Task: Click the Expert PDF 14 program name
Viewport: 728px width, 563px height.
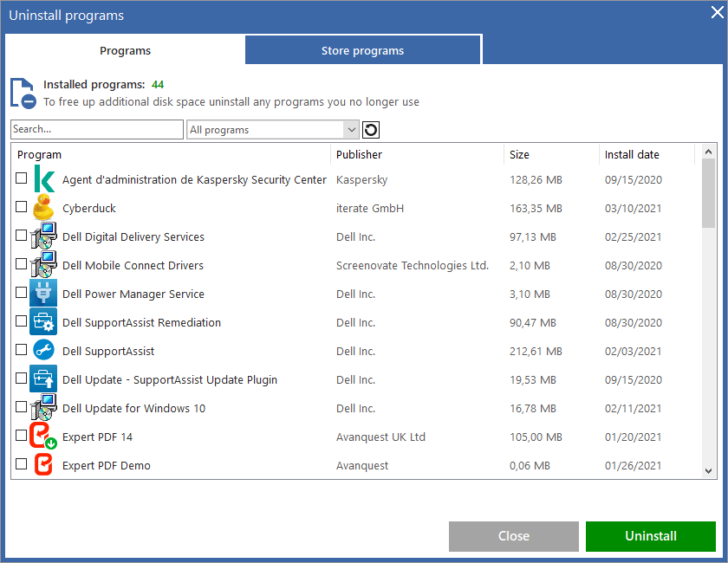Action: (97, 437)
